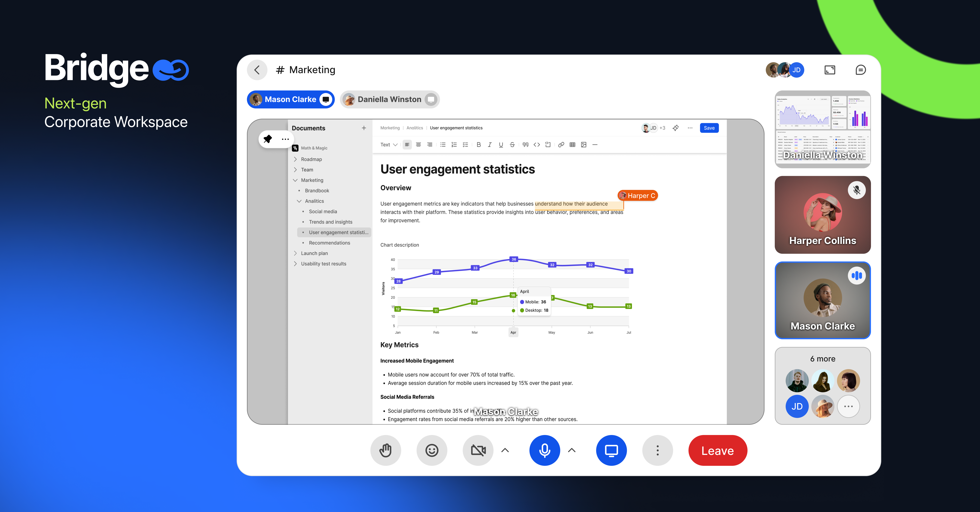Open the Analitics breadcrumb item
Image resolution: width=980 pixels, height=512 pixels.
[415, 128]
